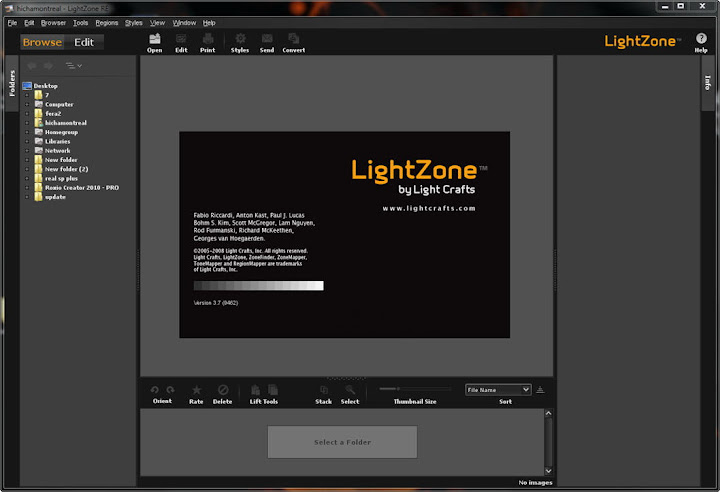Click the Select a Folder button
Image resolution: width=720 pixels, height=492 pixels.
(343, 442)
